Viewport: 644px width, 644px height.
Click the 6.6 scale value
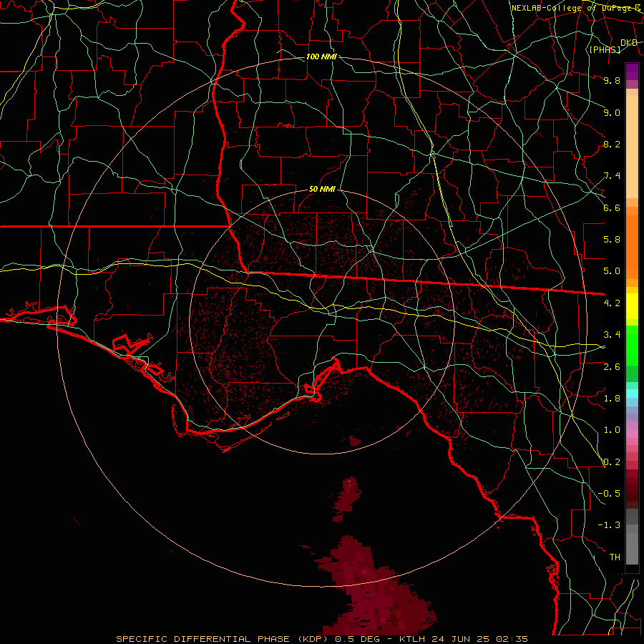pos(612,208)
